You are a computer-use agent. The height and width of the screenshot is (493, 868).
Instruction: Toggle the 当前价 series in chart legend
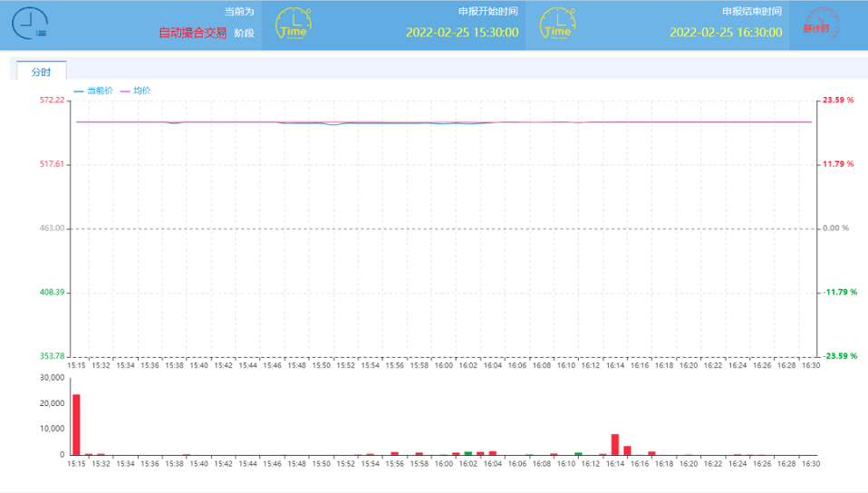point(93,91)
